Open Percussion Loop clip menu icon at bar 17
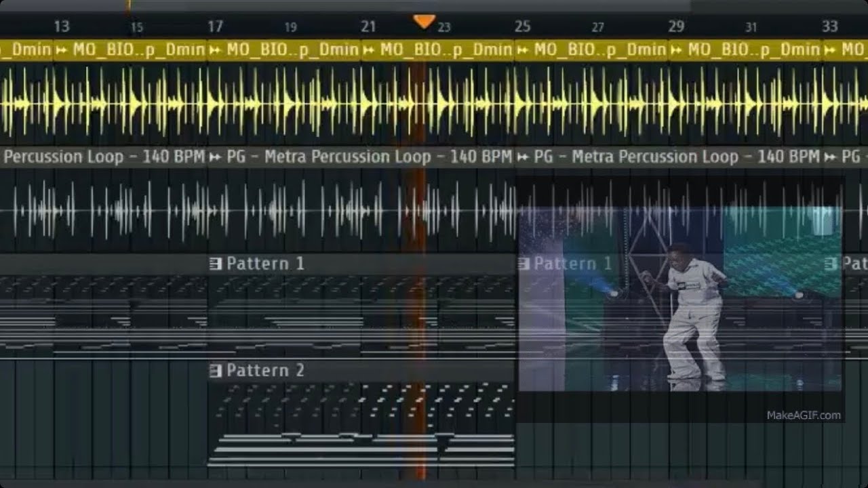The height and width of the screenshot is (488, 868). (215, 157)
